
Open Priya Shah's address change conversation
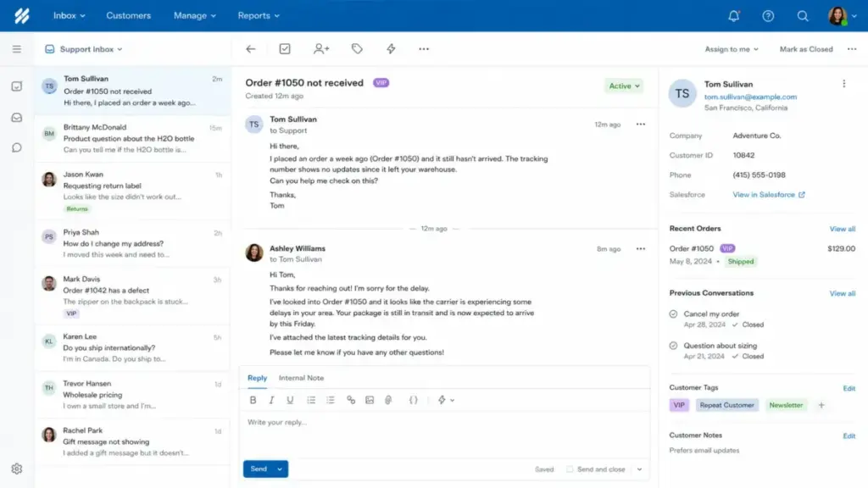133,243
